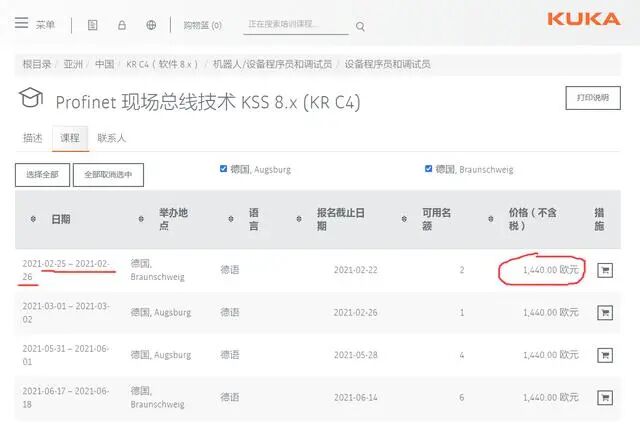Viewport: 640px width, 426px height.
Task: Click the KUKA logo
Action: [x=584, y=19]
